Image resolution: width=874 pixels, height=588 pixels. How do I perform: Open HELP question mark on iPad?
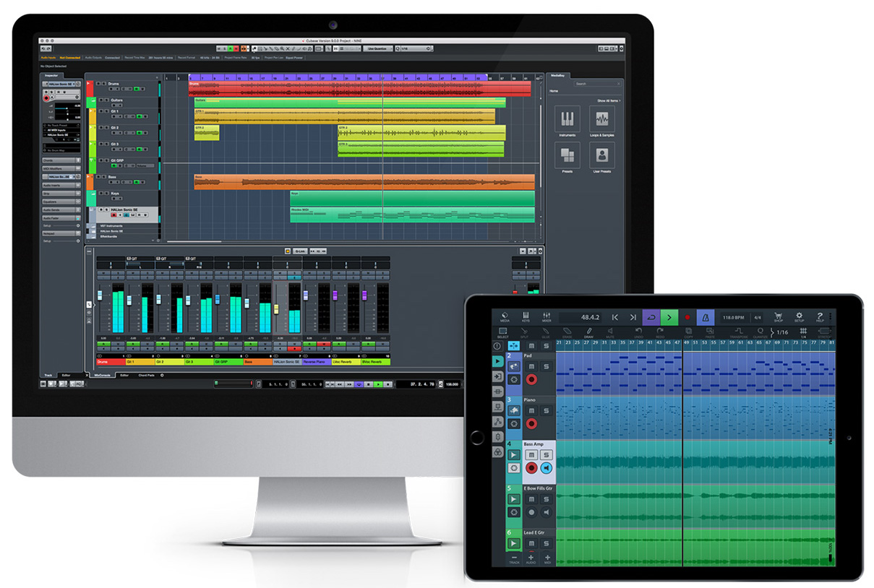point(820,318)
